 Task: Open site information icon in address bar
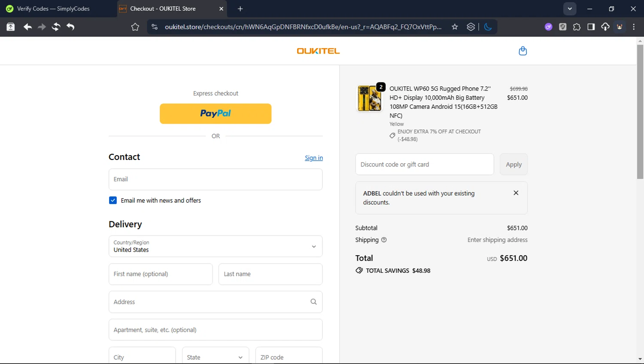(155, 27)
